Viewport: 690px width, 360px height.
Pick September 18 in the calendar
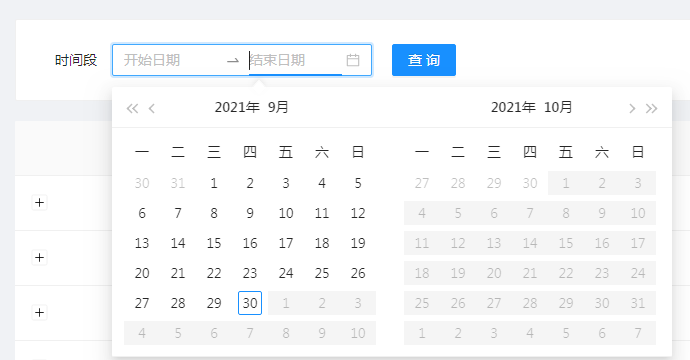(x=322, y=243)
